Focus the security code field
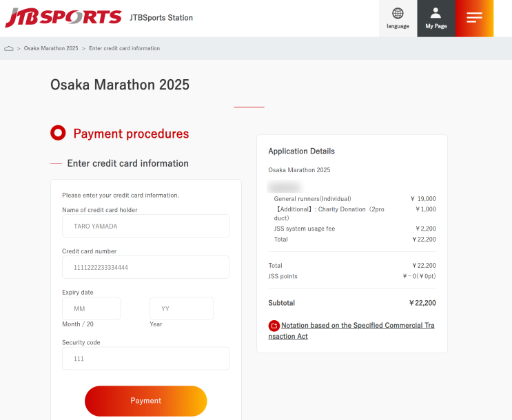Image resolution: width=512 pixels, height=420 pixels. tap(145, 359)
